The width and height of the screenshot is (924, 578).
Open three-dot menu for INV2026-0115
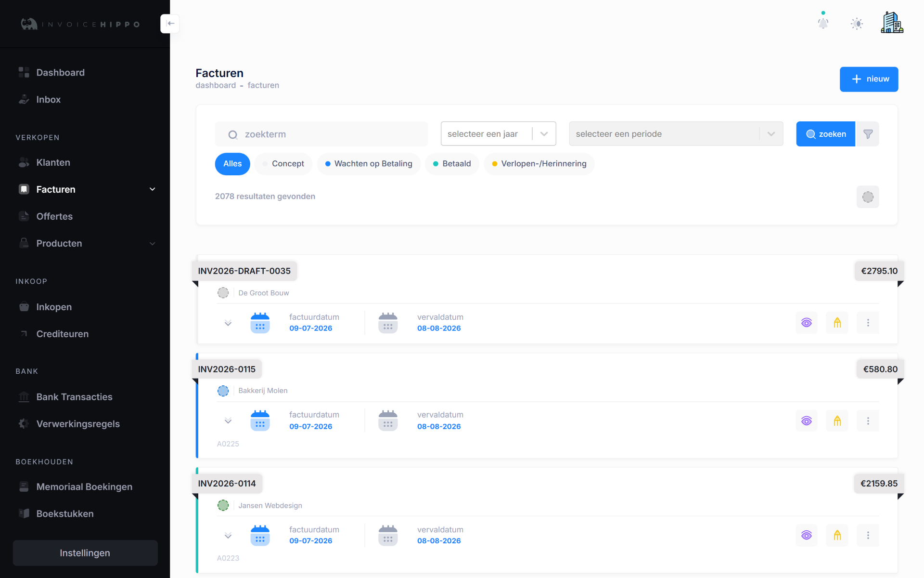point(868,421)
